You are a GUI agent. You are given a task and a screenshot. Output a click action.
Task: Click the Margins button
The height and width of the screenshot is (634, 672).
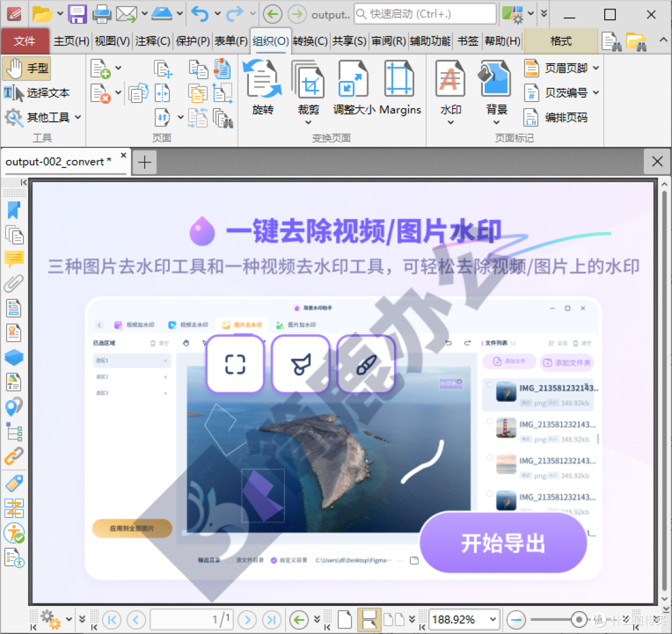coord(400,88)
